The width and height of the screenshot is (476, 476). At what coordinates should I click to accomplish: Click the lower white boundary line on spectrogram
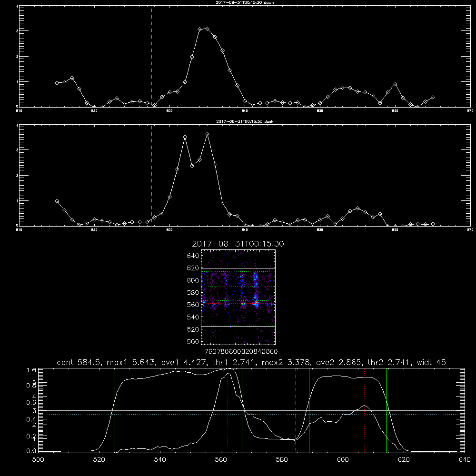(238, 326)
